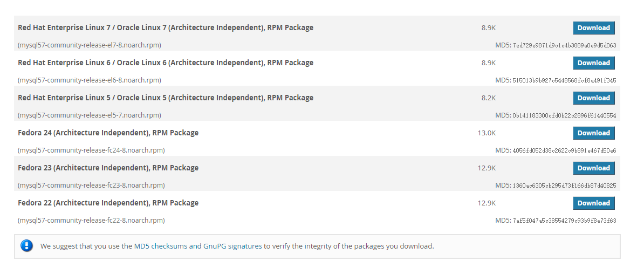Click the mysql57-community-release-fc23-8.noarch.rpm filename
The height and width of the screenshot is (275, 644).
[91, 185]
